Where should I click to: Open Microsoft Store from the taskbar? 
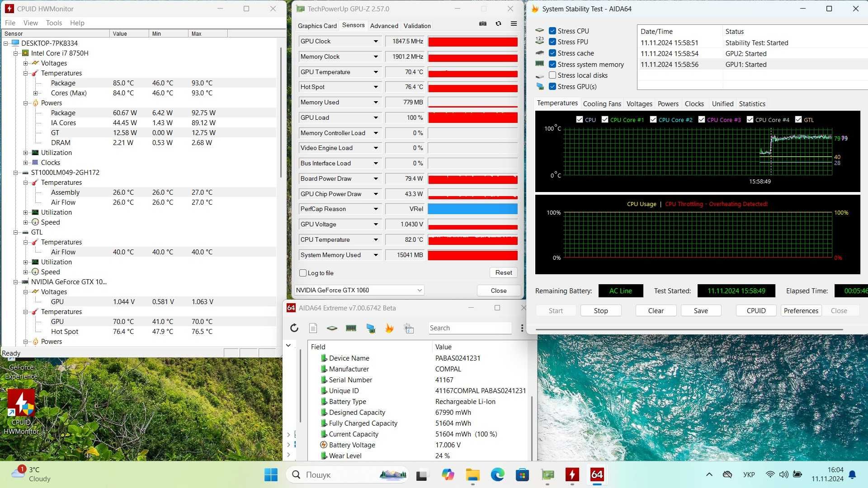[x=523, y=474]
